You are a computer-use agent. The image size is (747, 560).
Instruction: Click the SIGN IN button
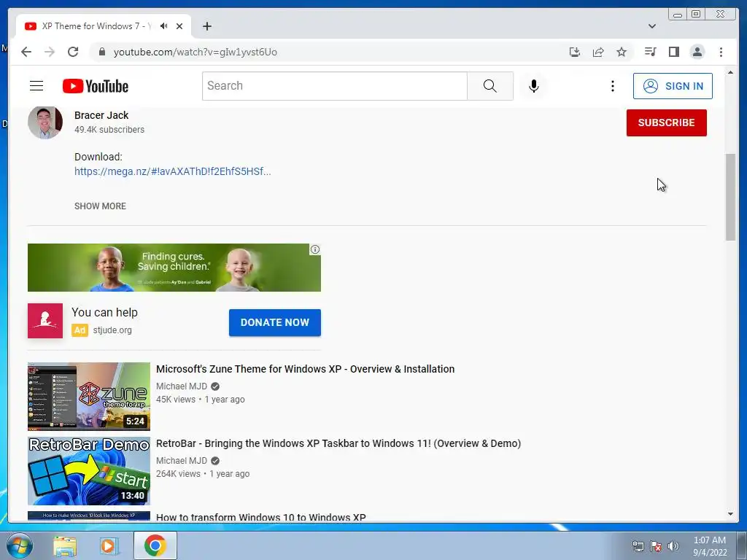pyautogui.click(x=673, y=86)
